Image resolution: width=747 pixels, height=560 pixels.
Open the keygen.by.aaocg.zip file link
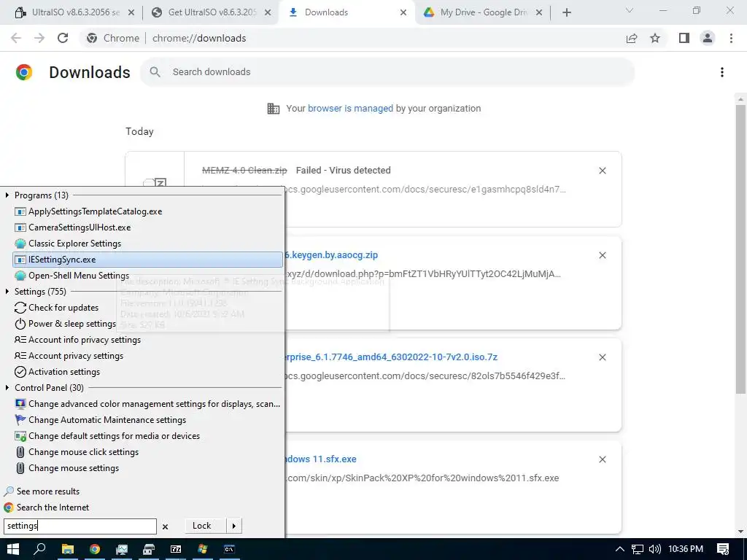coord(332,254)
